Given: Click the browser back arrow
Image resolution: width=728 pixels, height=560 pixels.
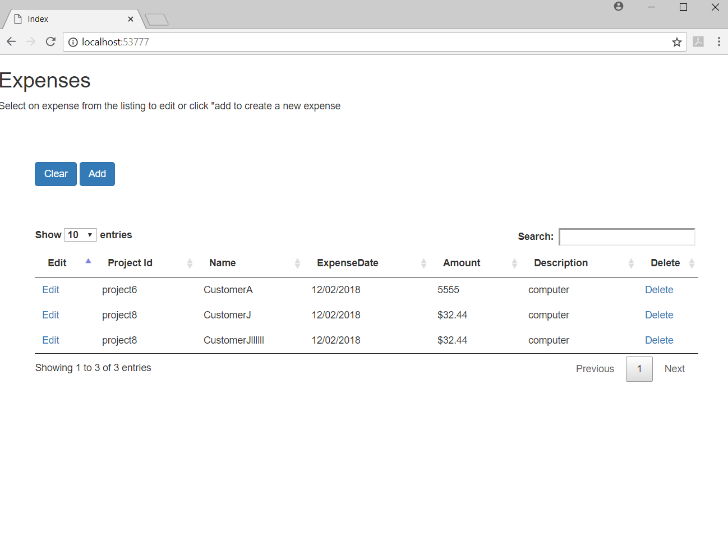Looking at the screenshot, I should [11, 41].
